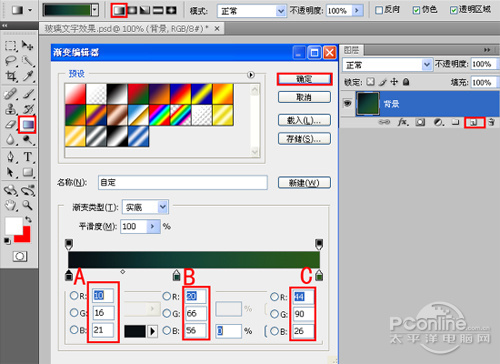The image size is (500, 364).
Task: Click the Quick Mask mode icon
Action: [20, 256]
